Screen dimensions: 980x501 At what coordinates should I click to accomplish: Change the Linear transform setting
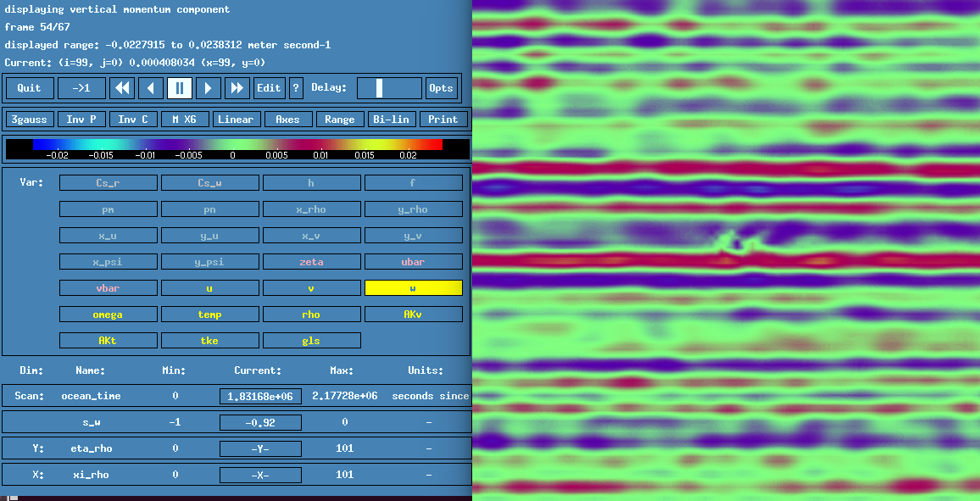(236, 120)
